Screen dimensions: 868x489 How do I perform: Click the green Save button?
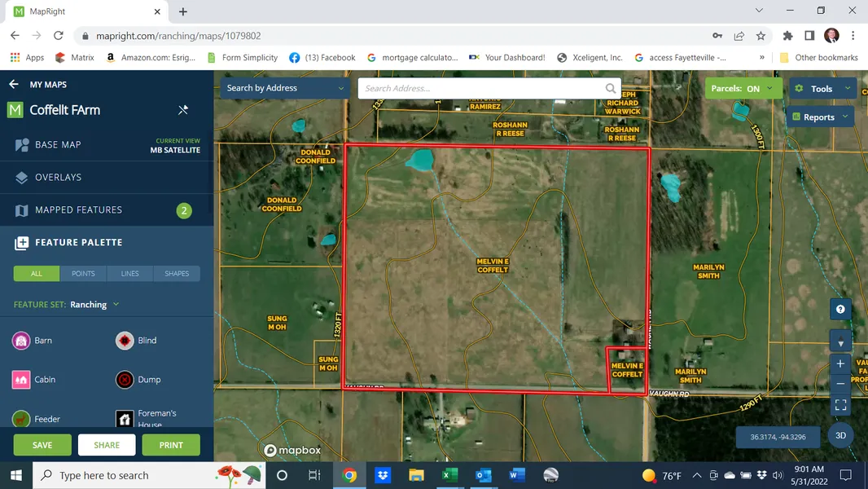42,445
